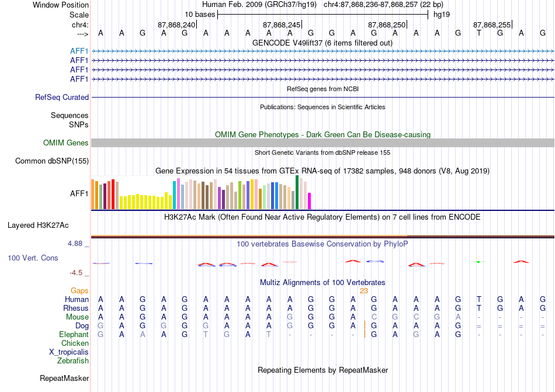555x392 pixels.
Task: Open the Layered H3K27Ac track label
Action: (38, 226)
